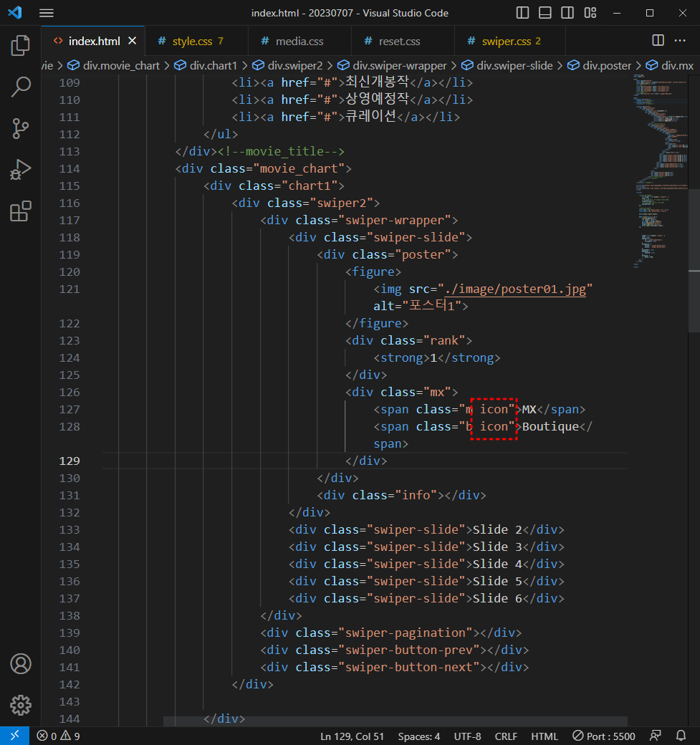Screen dimensions: 700x745
Task: Click line number 129 in gutter
Action: click(x=69, y=461)
